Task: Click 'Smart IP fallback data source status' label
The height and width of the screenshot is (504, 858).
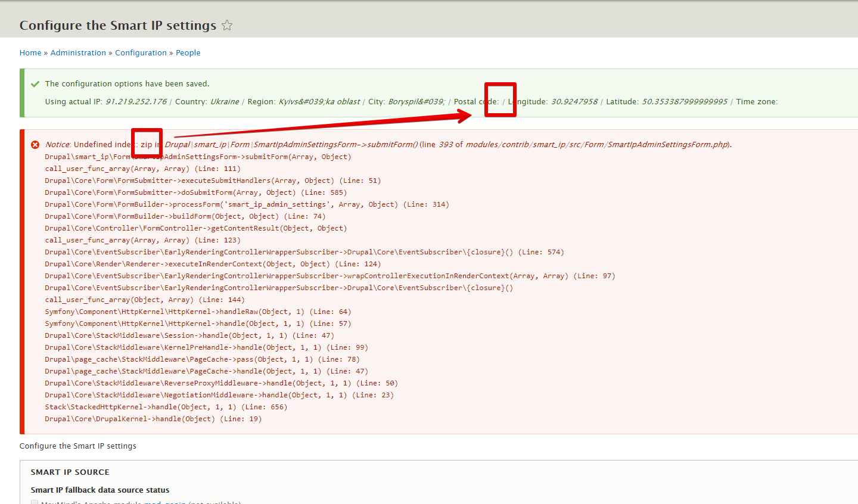Action: [x=100, y=490]
